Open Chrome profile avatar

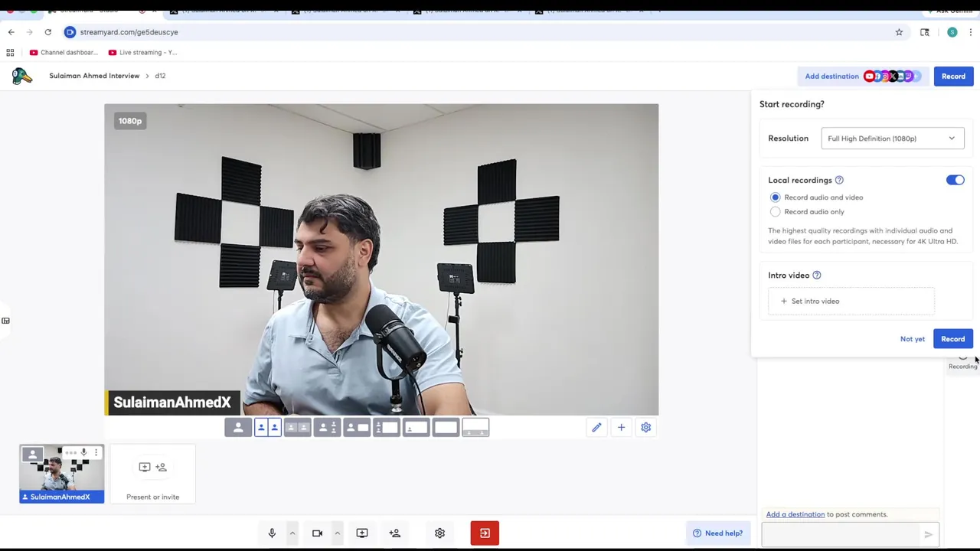pos(952,32)
